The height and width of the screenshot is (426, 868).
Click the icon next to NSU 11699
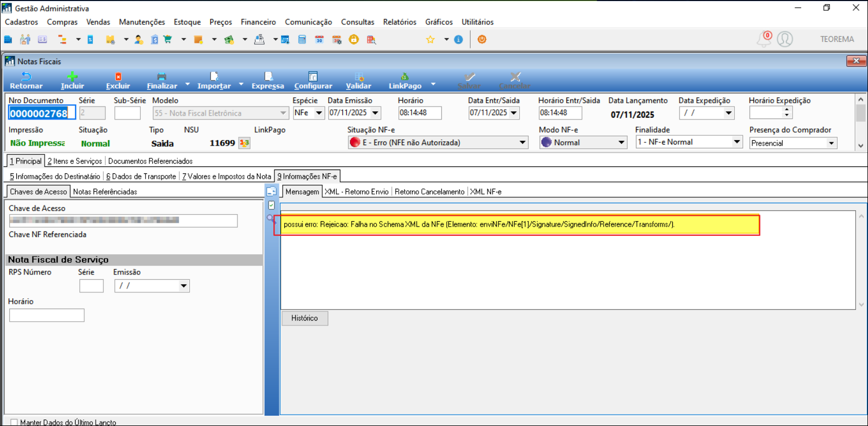(x=244, y=143)
